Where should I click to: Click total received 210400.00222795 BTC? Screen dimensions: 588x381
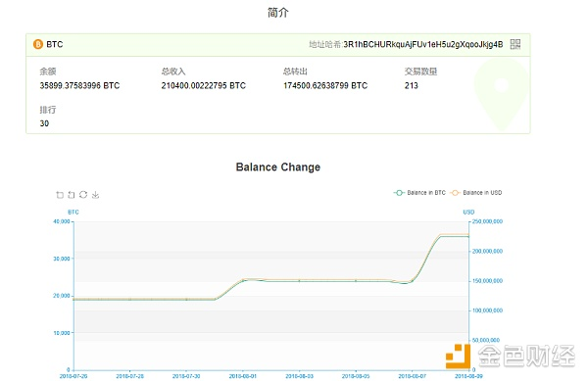tap(204, 86)
